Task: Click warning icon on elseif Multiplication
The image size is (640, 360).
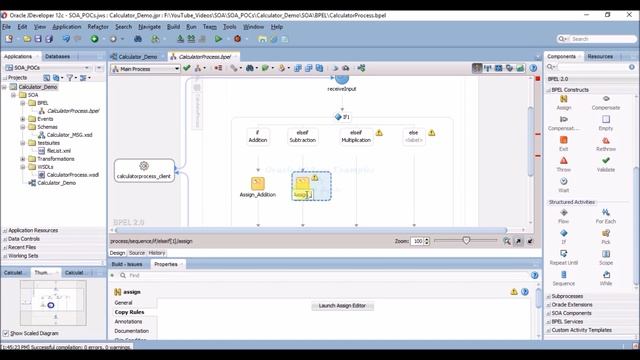Action: [x=379, y=133]
